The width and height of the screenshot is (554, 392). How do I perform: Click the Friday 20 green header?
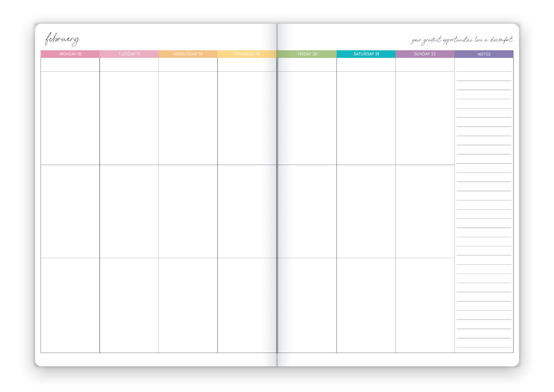click(307, 54)
